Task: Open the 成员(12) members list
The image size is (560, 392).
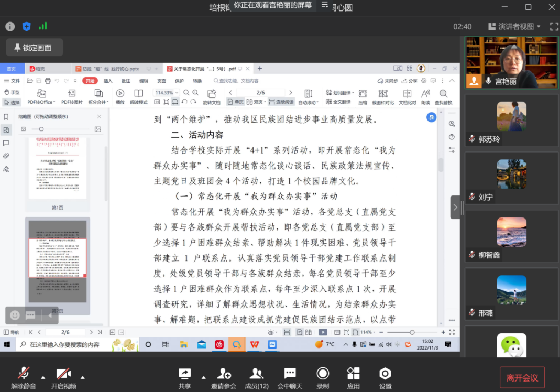Action: [x=256, y=374]
